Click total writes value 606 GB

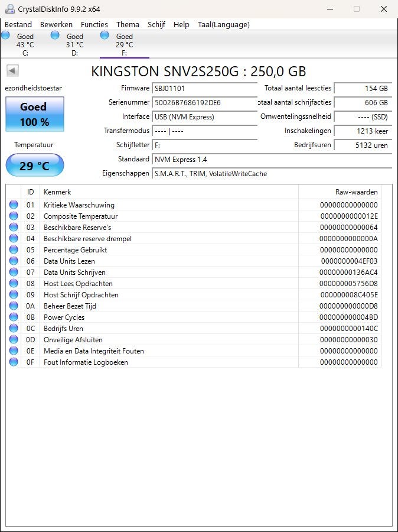tap(363, 102)
